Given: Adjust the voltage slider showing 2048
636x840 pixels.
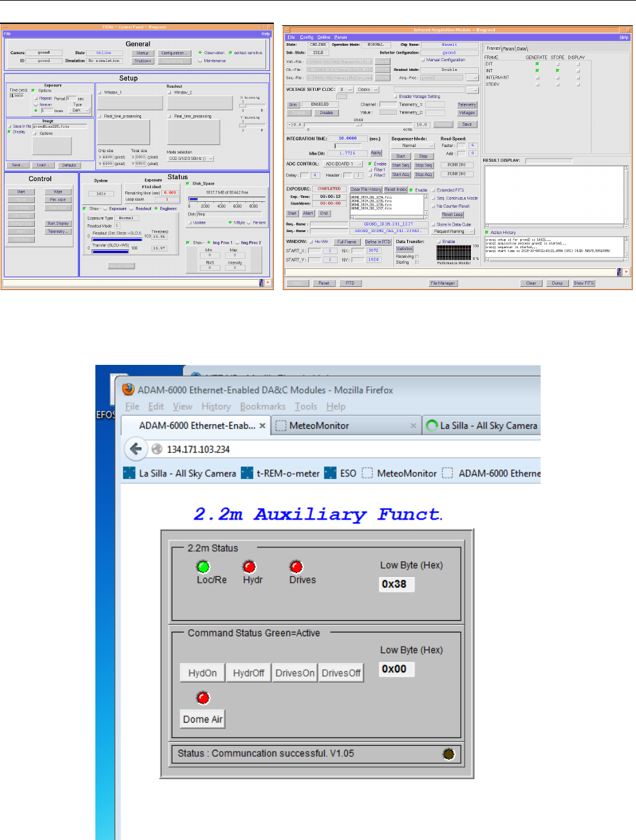Looking at the screenshot, I should click(358, 125).
